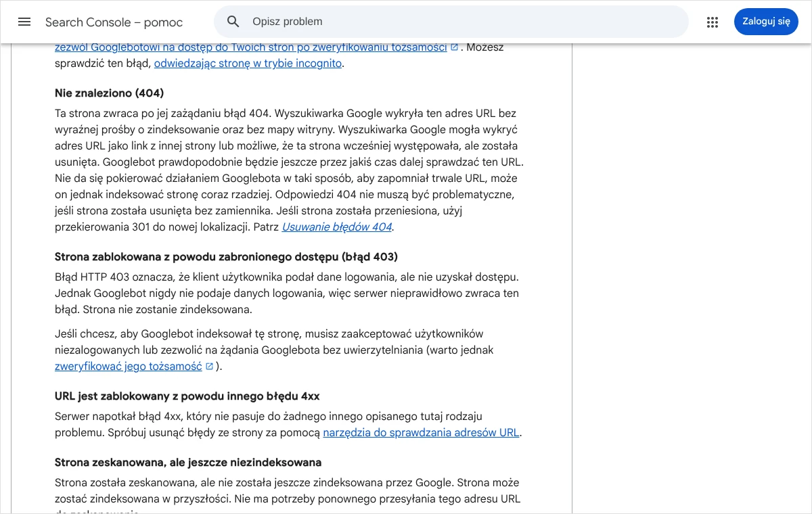Click the 'Zaloguj się' button
This screenshot has width=812, height=514.
coord(766,22)
